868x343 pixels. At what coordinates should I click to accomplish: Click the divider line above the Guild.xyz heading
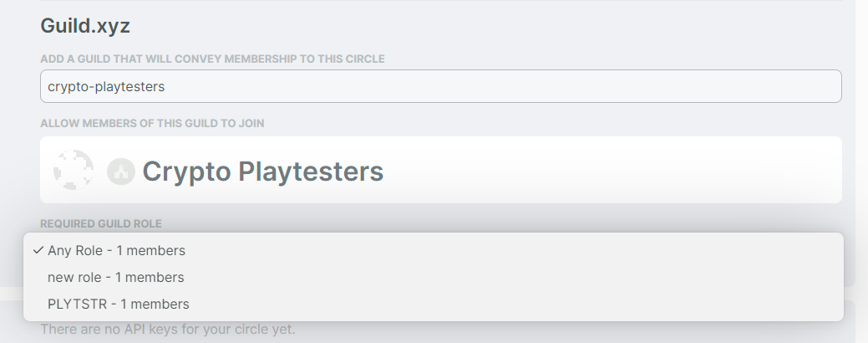(440, 1)
